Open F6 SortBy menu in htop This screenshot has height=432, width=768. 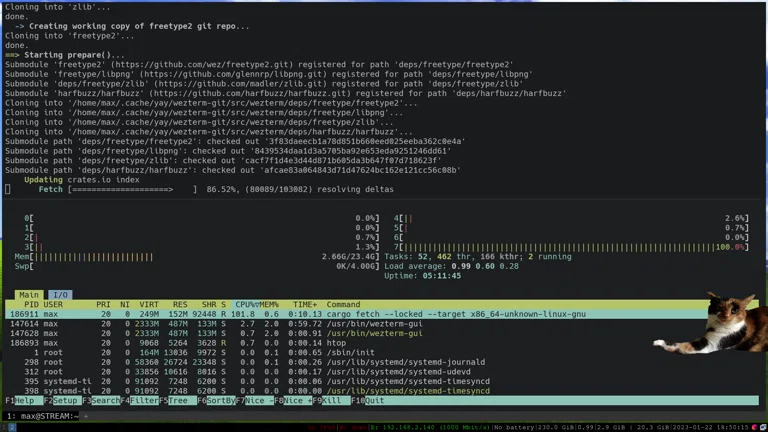(x=222, y=400)
